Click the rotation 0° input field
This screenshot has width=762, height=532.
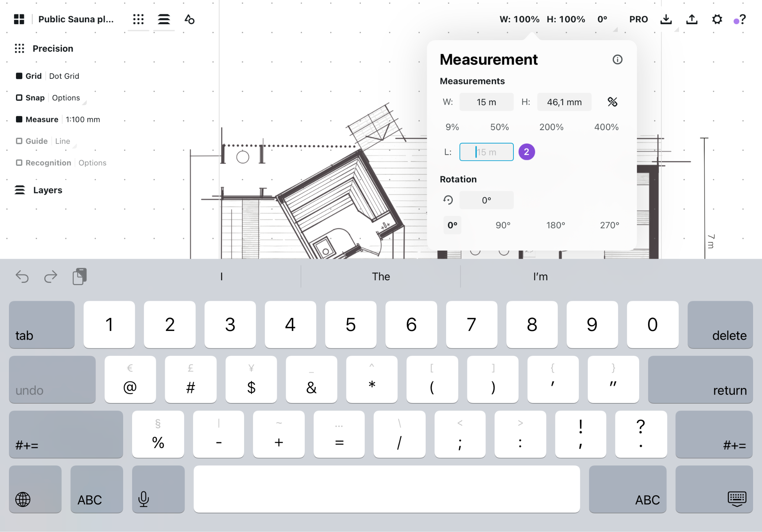point(486,200)
